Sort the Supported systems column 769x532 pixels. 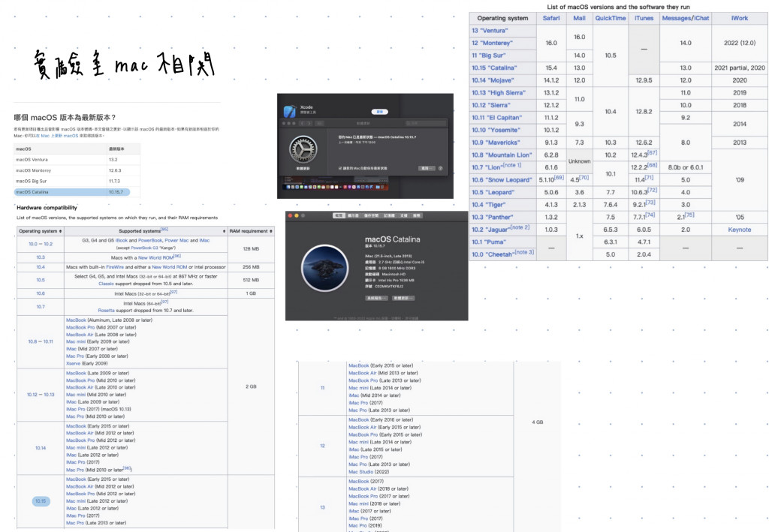(x=224, y=230)
